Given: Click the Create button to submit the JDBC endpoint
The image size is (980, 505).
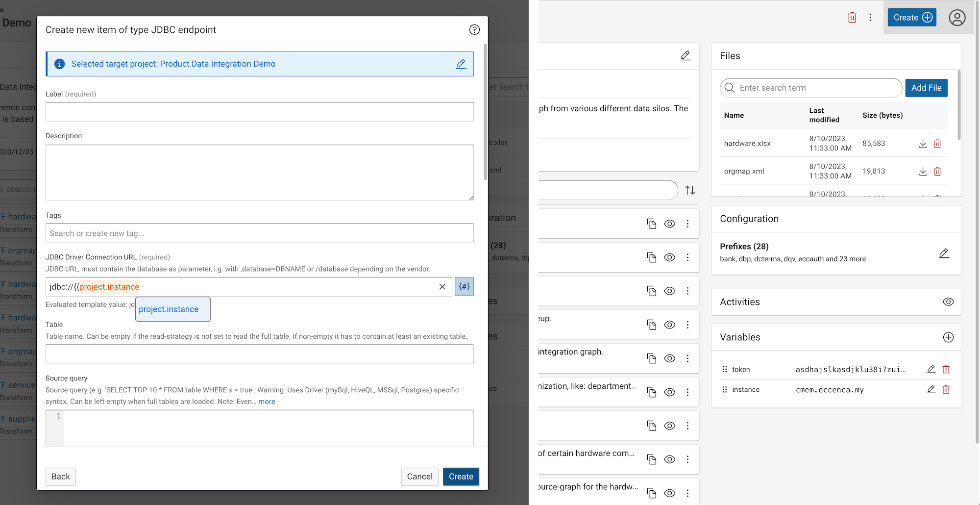Looking at the screenshot, I should click(x=461, y=476).
